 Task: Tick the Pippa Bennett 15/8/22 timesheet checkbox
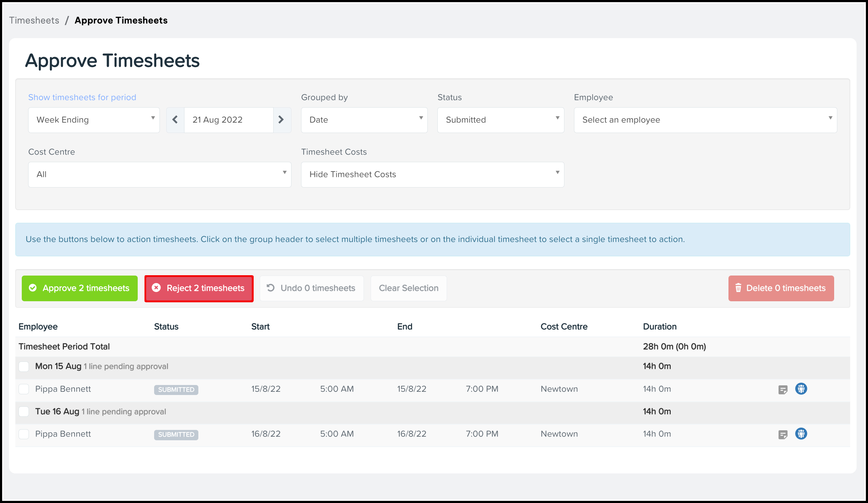tap(24, 389)
